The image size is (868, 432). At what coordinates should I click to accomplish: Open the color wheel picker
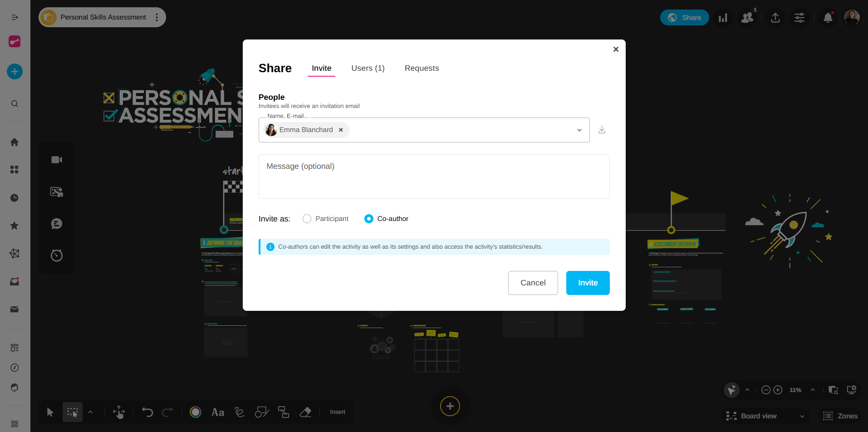(x=196, y=412)
